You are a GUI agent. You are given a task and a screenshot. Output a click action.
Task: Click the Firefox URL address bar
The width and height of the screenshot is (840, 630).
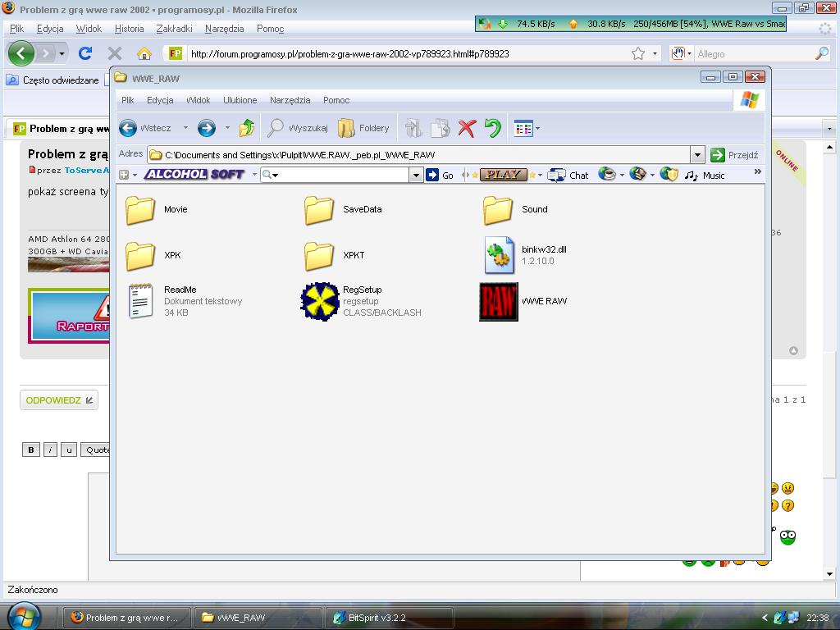(x=409, y=53)
